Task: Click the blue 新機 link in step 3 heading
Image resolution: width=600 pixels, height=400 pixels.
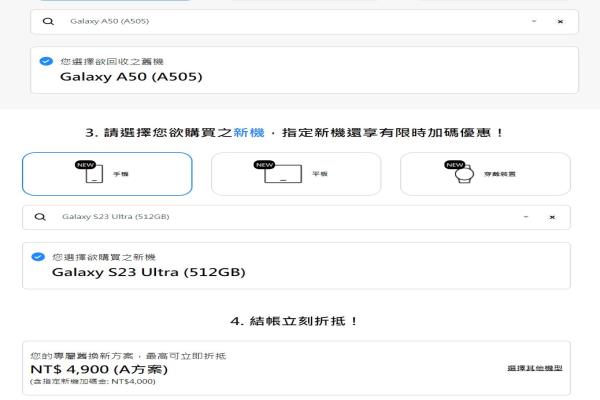Action: (x=249, y=132)
